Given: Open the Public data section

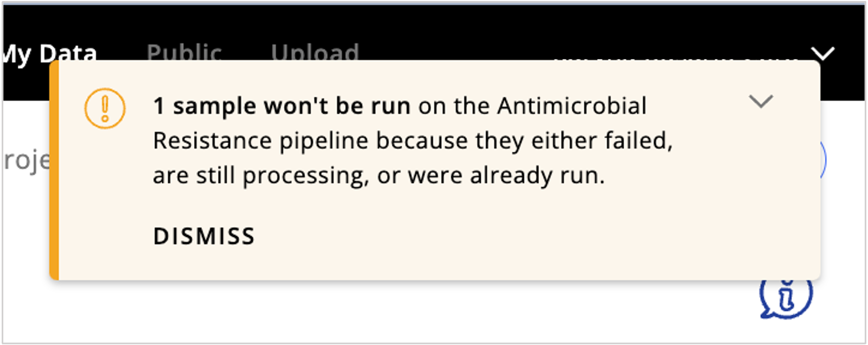Looking at the screenshot, I should pyautogui.click(x=185, y=52).
